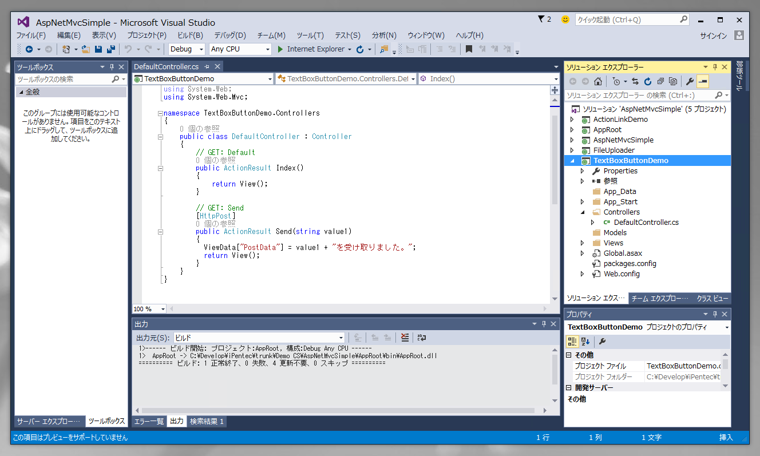The image size is (760, 456).
Task: Expand the ActionLinkDemo project node
Action: [572, 119]
